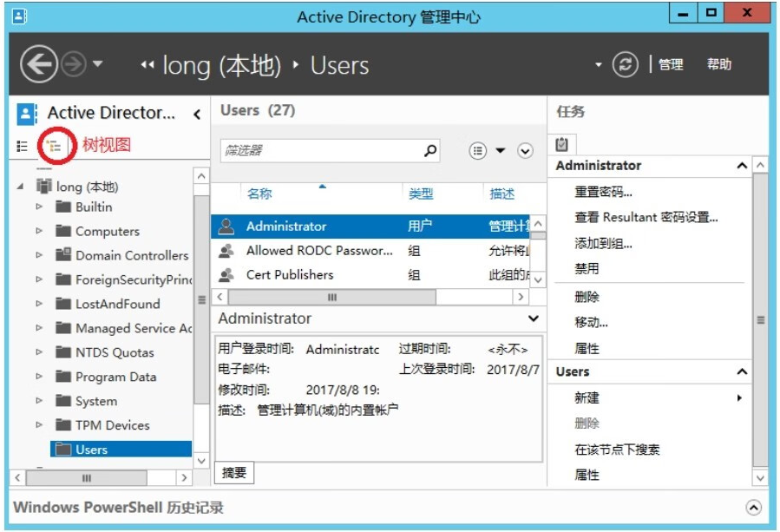Open breadcrumb dropdown arrow left of refresh

[599, 65]
